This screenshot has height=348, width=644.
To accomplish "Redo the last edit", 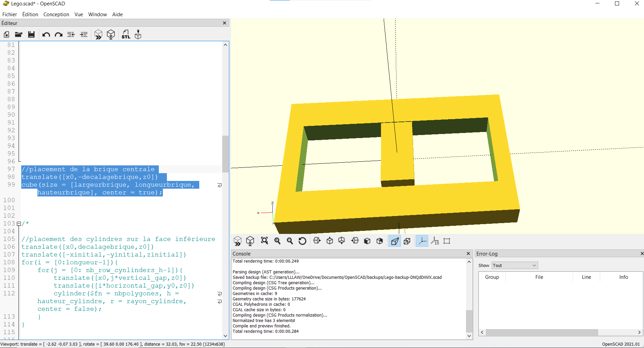I will click(x=59, y=34).
